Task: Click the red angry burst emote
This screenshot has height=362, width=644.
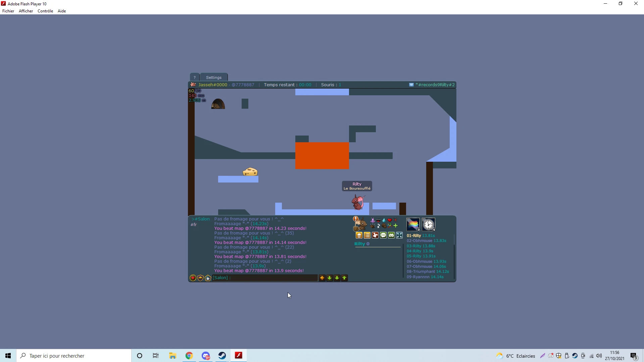Action: [x=395, y=220]
